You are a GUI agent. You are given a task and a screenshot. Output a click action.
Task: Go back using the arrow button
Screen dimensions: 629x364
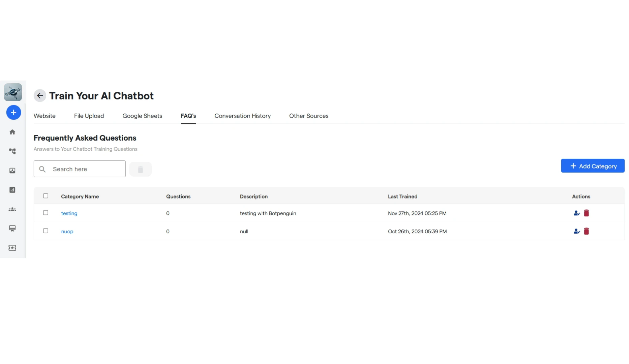coord(40,96)
